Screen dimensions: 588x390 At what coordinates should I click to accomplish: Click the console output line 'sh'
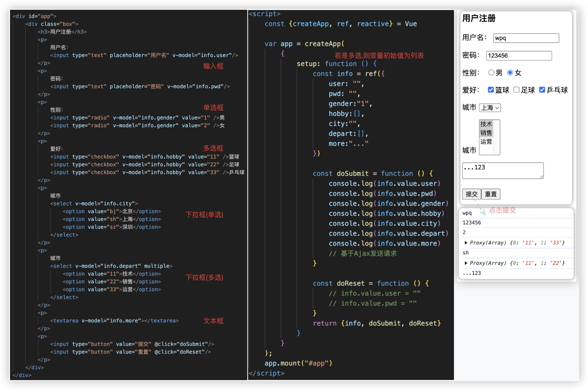[x=465, y=253]
